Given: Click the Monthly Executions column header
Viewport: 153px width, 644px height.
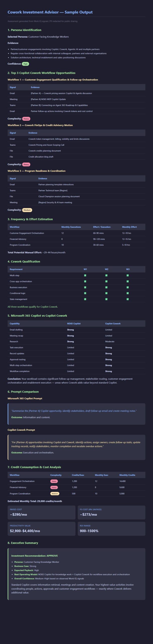Looking at the screenshot, I should pos(71,227).
